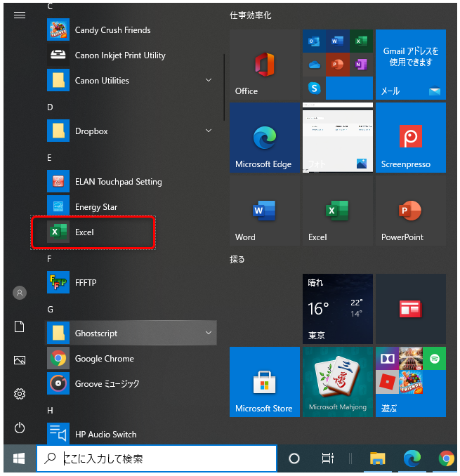The height and width of the screenshot is (476, 460).
Task: Select Google Chrome in the app list
Action: tap(104, 359)
